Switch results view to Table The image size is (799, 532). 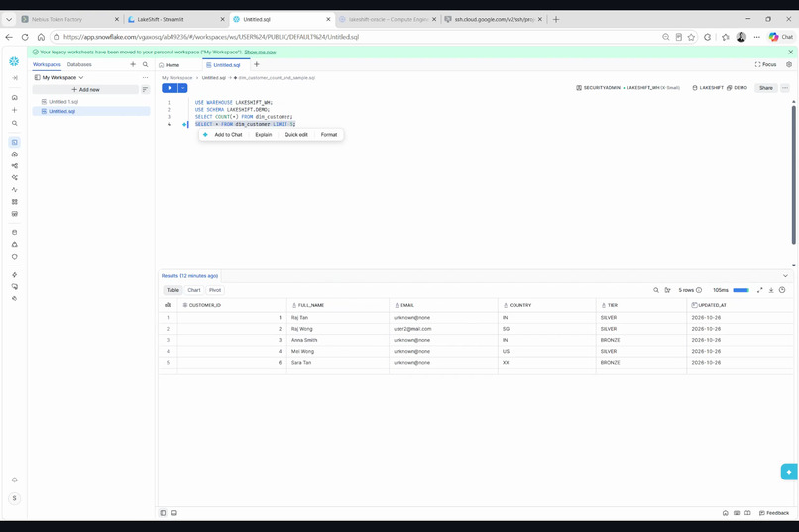[x=172, y=290]
